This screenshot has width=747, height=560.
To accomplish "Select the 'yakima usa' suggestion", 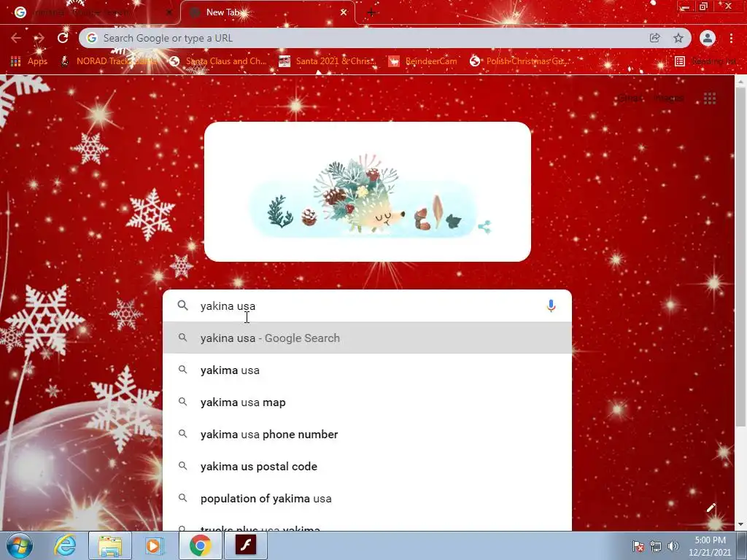I will pos(367,370).
